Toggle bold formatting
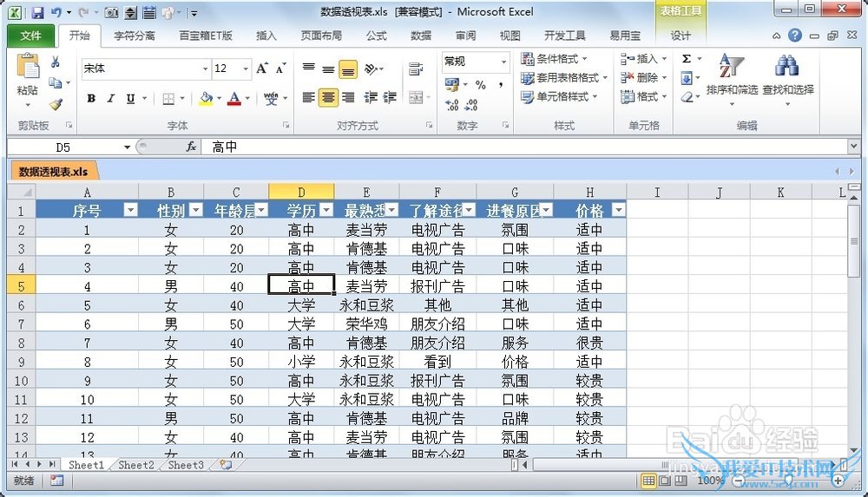This screenshot has height=497, width=868. tap(91, 99)
